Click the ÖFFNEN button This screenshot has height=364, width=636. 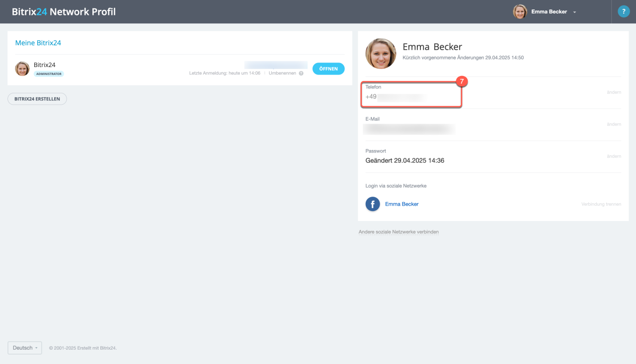[x=328, y=69]
